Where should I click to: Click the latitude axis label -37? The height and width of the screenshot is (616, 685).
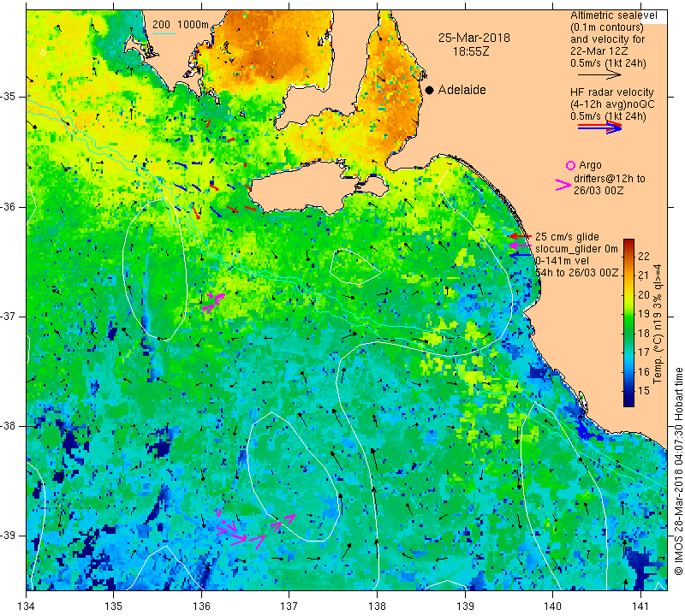[8, 316]
